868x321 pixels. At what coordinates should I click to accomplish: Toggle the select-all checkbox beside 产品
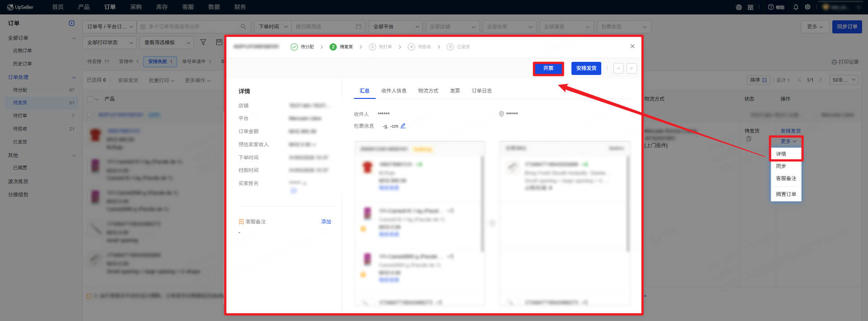pyautogui.click(x=90, y=99)
